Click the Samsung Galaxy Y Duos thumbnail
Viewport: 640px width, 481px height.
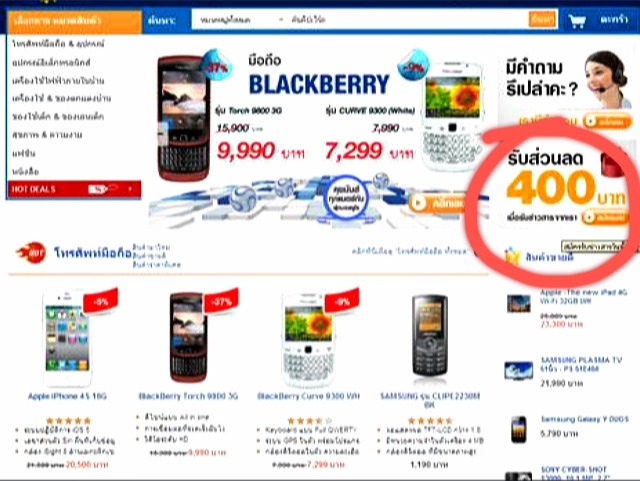(518, 429)
